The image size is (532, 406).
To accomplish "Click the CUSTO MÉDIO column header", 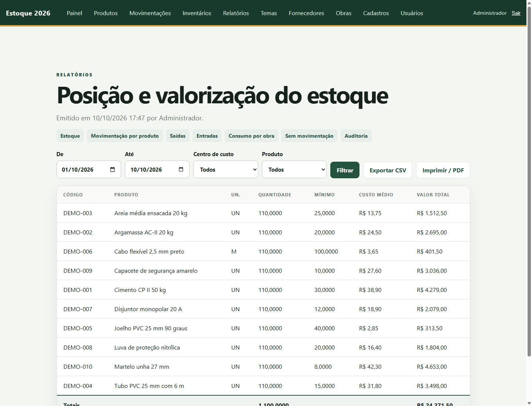I will pyautogui.click(x=376, y=195).
